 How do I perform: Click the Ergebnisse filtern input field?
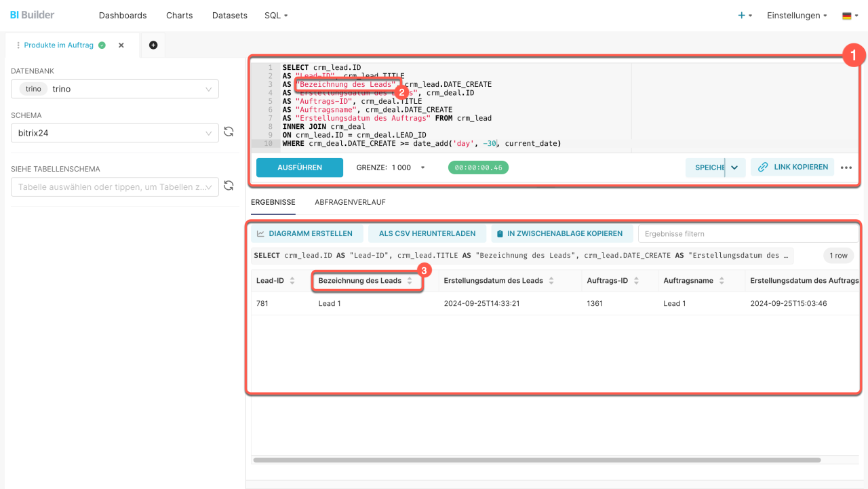point(747,234)
